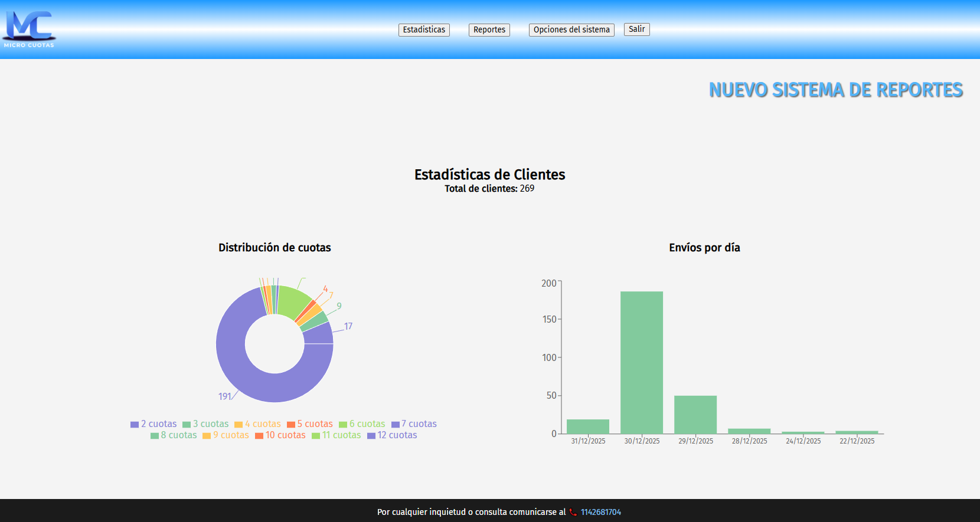Viewport: 980px width, 522px height.
Task: Click the Micro Cuotas logo
Action: 29,29
